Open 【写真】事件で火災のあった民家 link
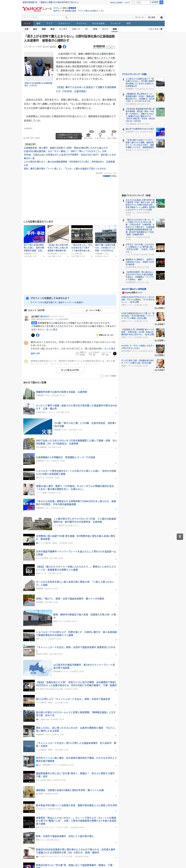186x868 pixels. pyautogui.click(x=86, y=89)
